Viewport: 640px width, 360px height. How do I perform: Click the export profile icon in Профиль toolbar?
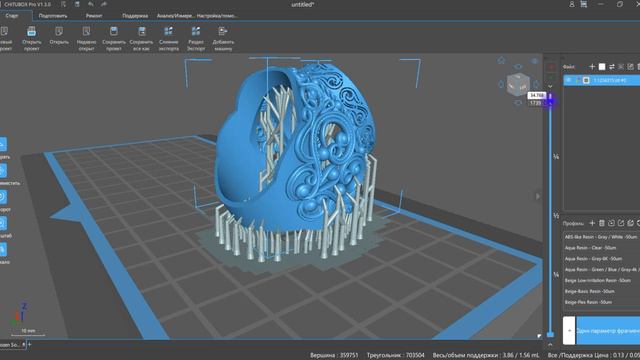click(x=621, y=223)
